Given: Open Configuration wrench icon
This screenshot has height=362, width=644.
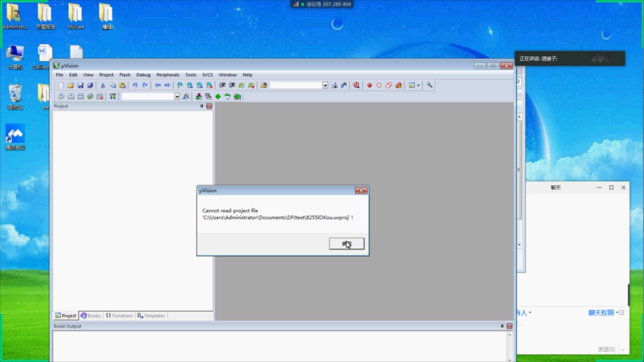Looking at the screenshot, I should pos(429,85).
